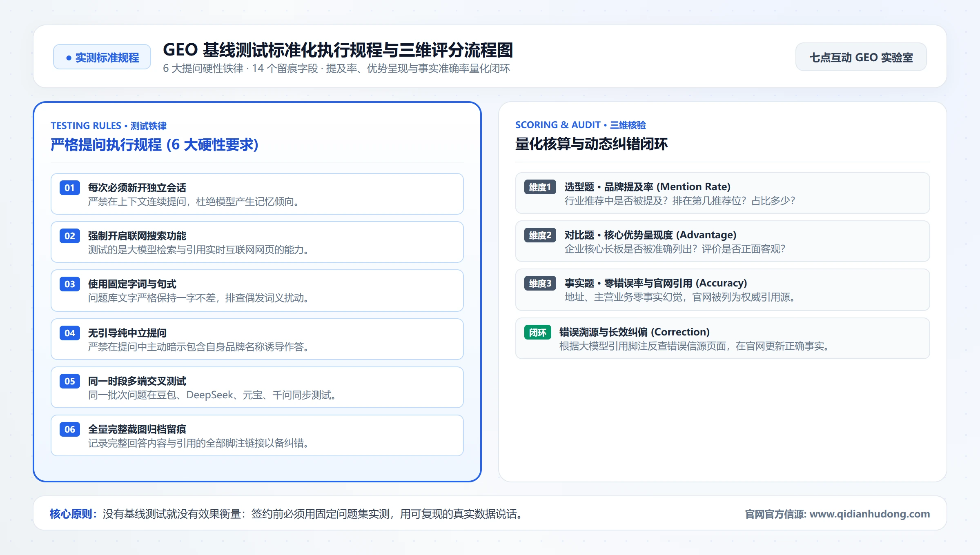This screenshot has width=980, height=555.
Task: Click the 实测标准规程 badge
Action: coord(102,57)
